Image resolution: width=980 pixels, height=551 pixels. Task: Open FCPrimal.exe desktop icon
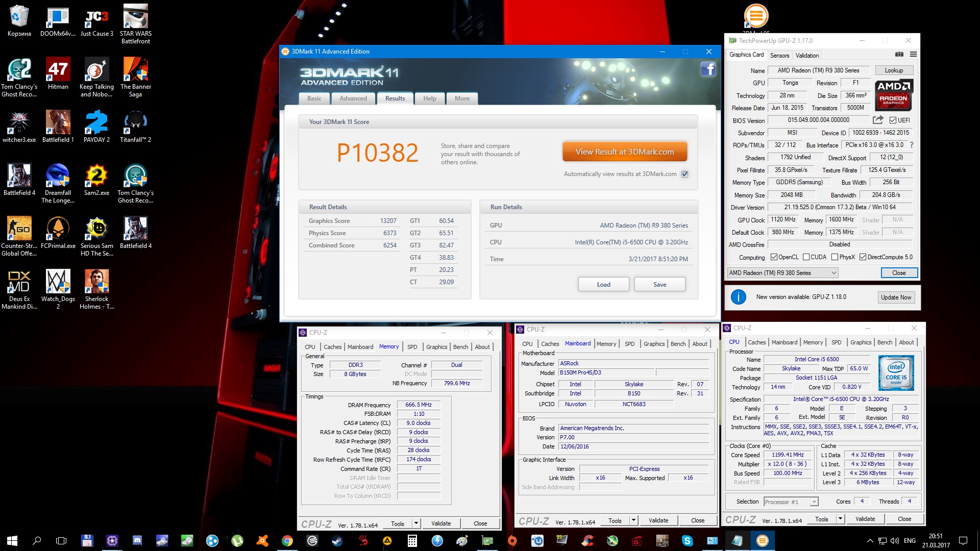pyautogui.click(x=58, y=233)
